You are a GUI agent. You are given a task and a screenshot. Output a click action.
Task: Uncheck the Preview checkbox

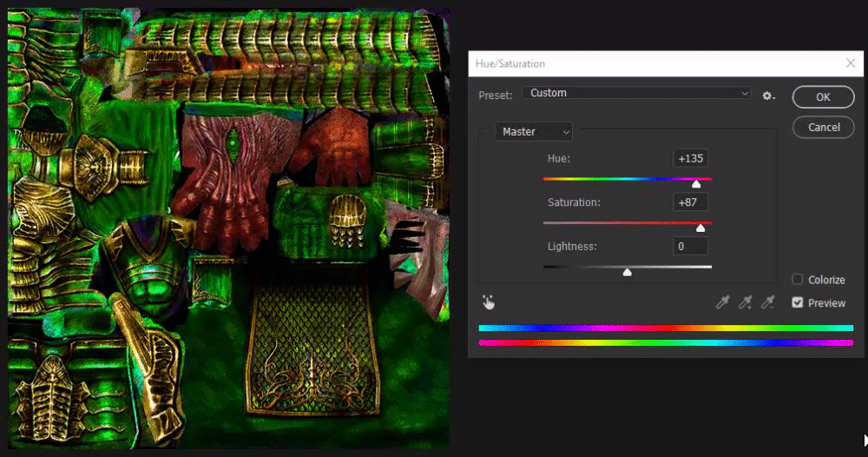pos(797,302)
